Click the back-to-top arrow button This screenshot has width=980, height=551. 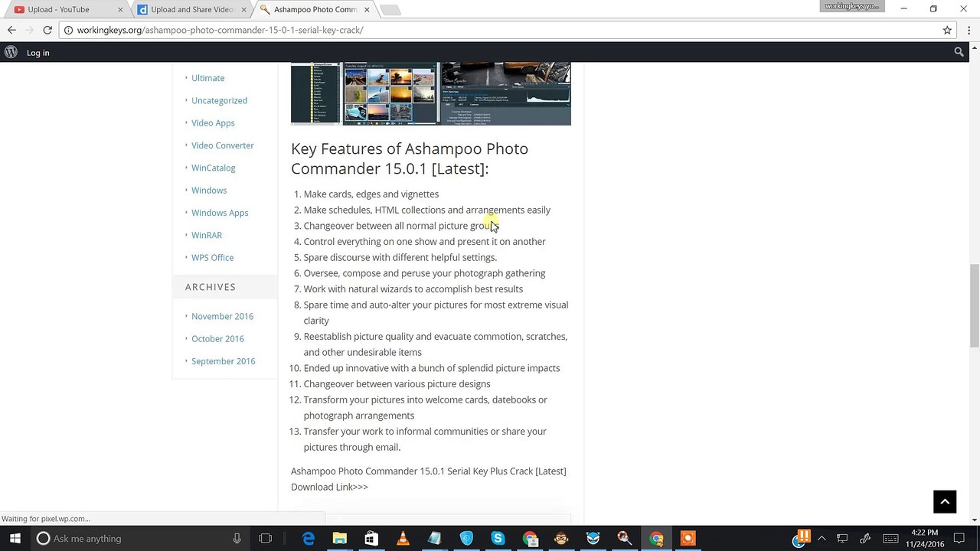tap(945, 501)
